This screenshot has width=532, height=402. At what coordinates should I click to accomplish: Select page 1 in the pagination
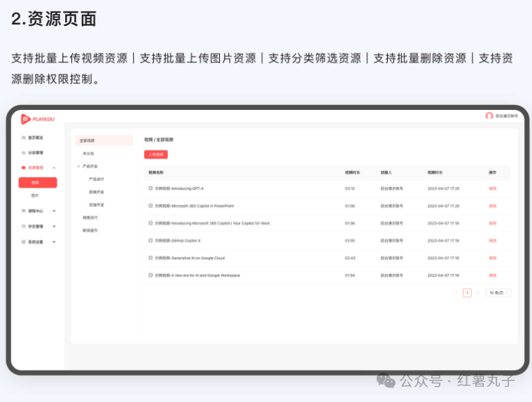(x=467, y=293)
